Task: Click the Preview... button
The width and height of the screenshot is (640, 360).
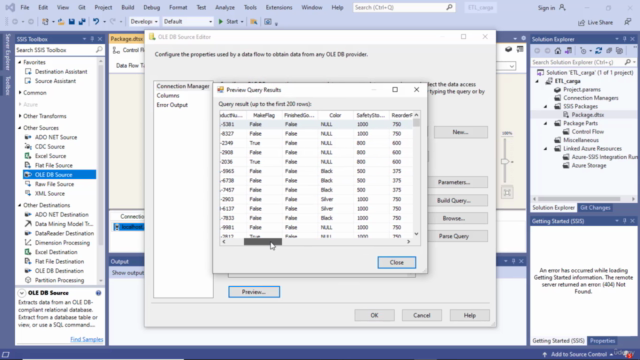Action: click(x=254, y=292)
